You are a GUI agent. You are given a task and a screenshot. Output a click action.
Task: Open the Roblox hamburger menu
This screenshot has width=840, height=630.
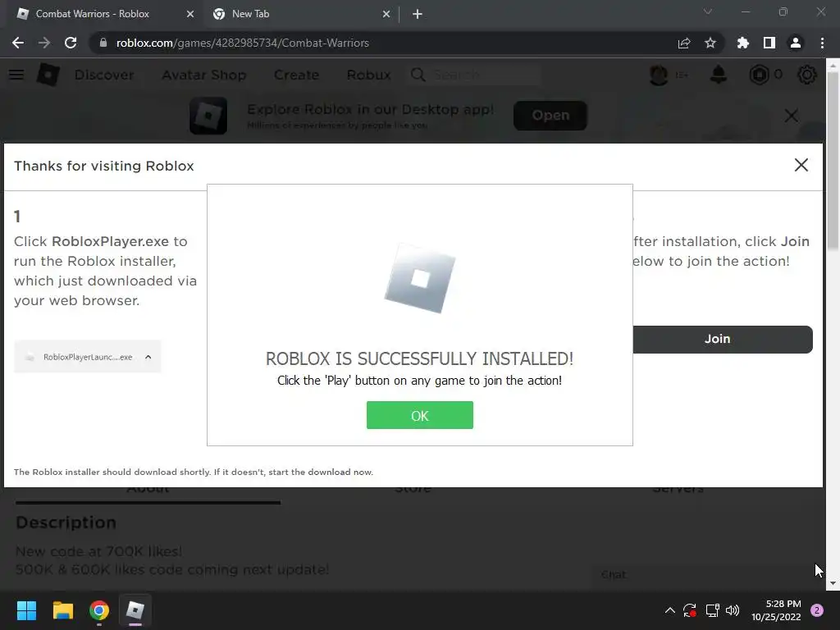pyautogui.click(x=16, y=75)
